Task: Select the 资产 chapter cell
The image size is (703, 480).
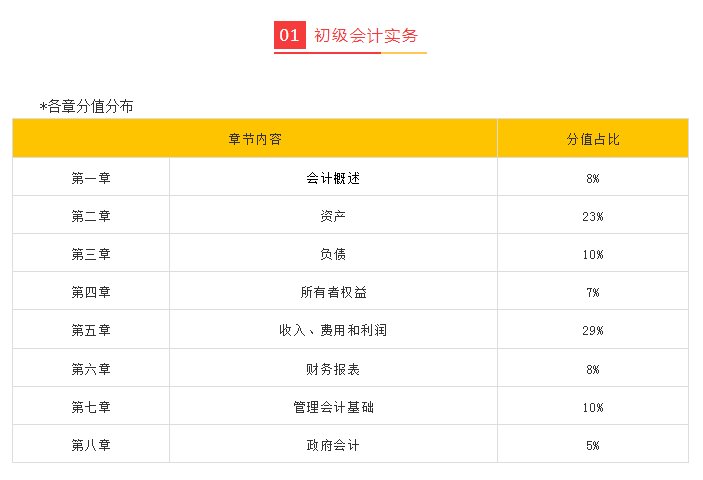Action: click(x=333, y=216)
